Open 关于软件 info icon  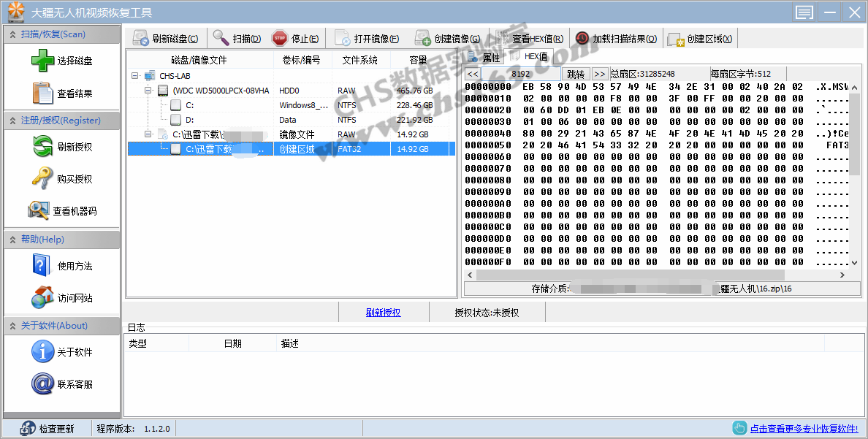(42, 351)
